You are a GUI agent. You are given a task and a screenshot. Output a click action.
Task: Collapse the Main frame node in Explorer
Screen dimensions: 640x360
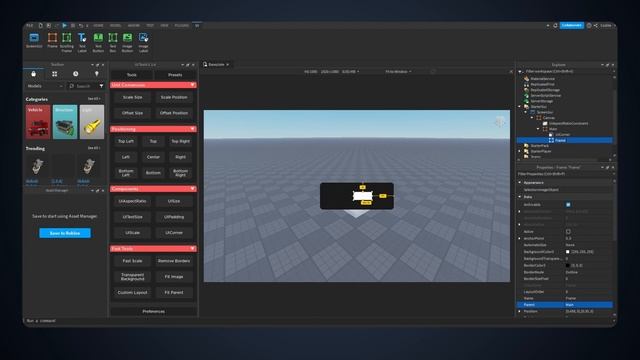538,129
